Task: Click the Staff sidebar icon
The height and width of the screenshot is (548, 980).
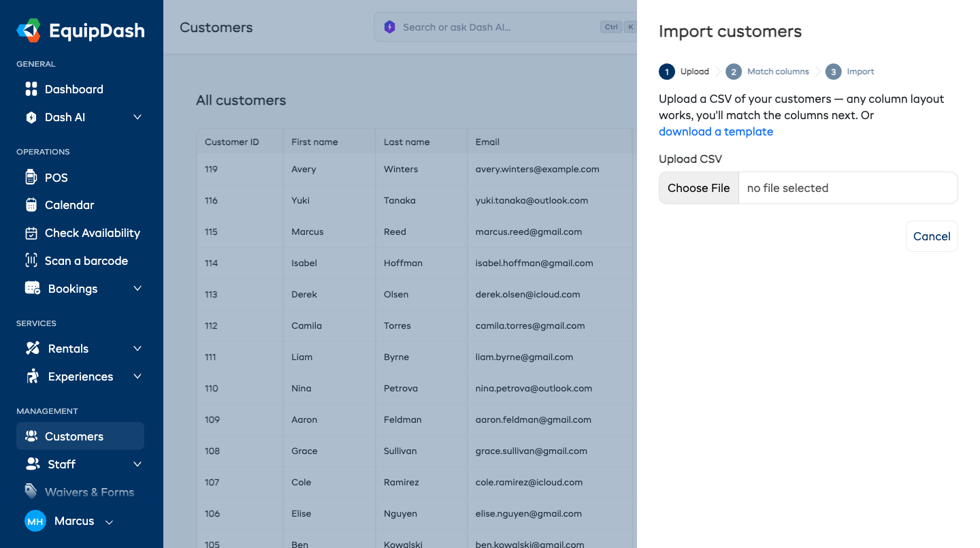Action: point(33,464)
